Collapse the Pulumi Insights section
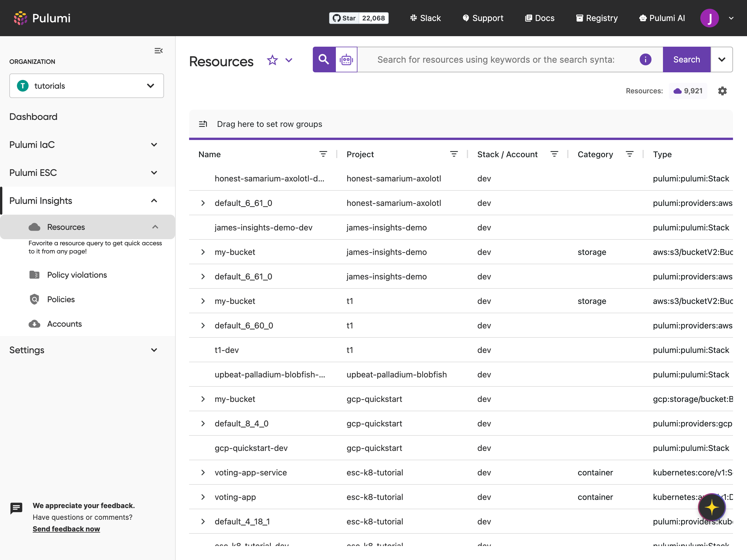Screen dimensions: 747x560 point(154,200)
